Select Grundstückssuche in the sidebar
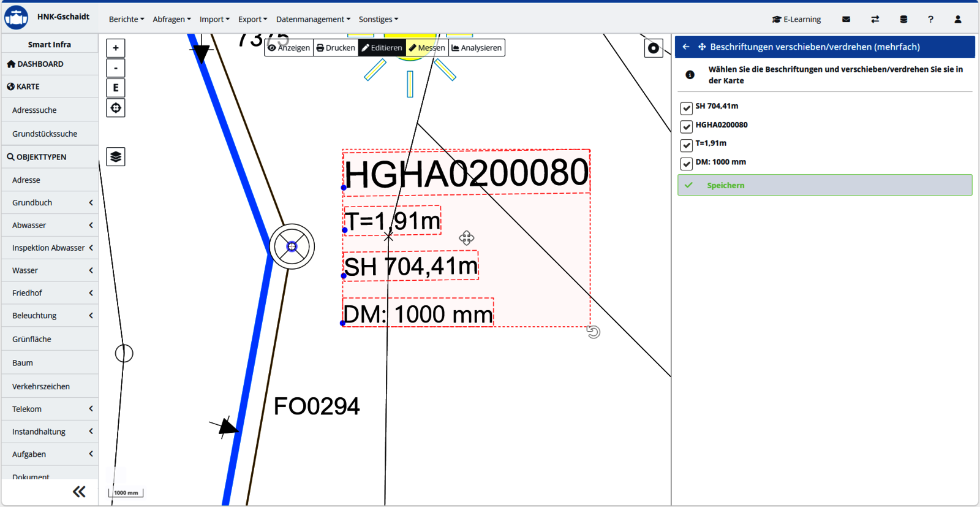This screenshot has height=507, width=980. coord(45,134)
